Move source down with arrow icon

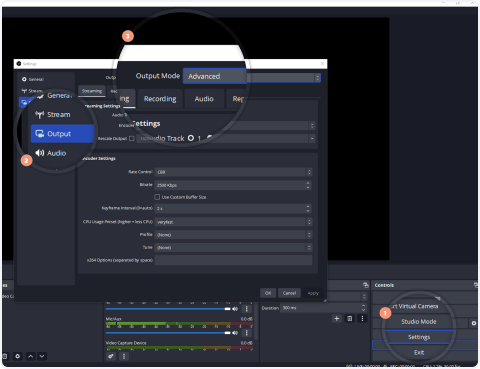pos(42,356)
